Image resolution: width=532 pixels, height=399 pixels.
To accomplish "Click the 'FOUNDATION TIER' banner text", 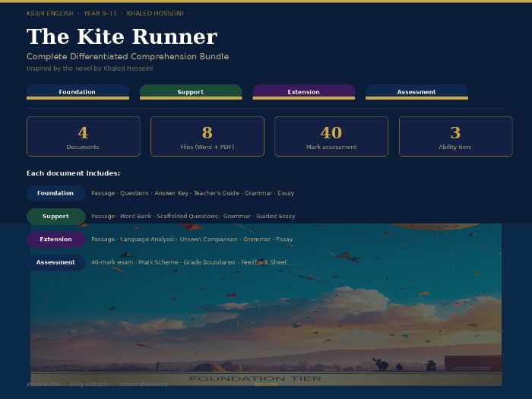I will point(255,378).
